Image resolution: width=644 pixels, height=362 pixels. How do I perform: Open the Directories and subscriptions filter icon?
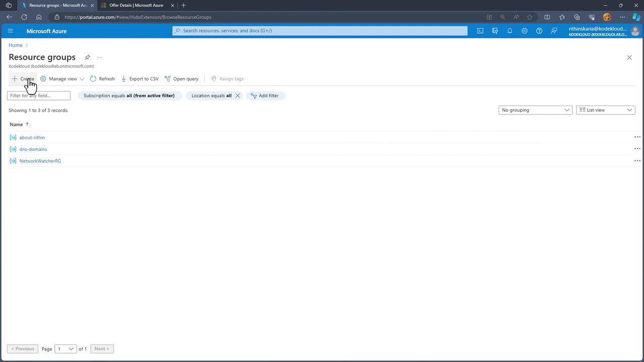point(495,31)
